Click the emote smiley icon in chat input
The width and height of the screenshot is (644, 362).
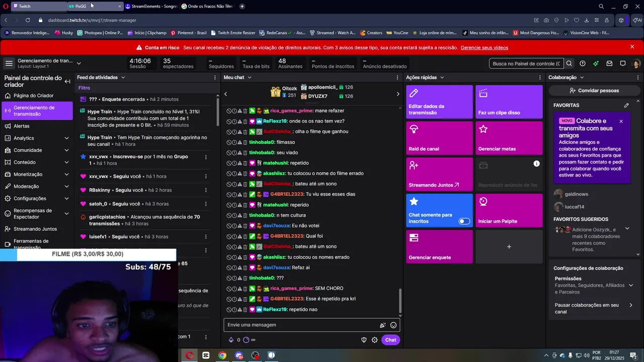pyautogui.click(x=393, y=325)
